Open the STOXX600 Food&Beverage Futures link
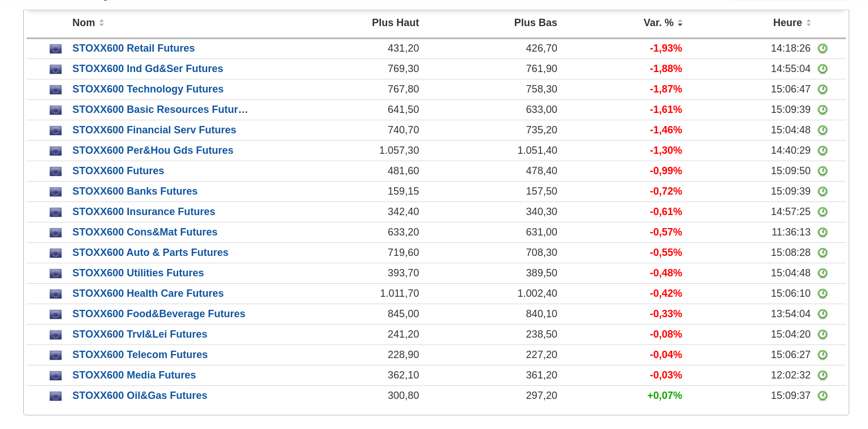 159,314
